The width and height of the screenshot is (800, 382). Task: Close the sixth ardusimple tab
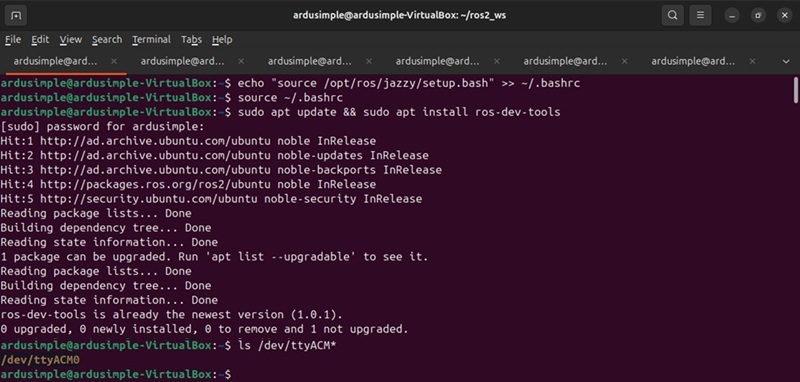[x=752, y=61]
